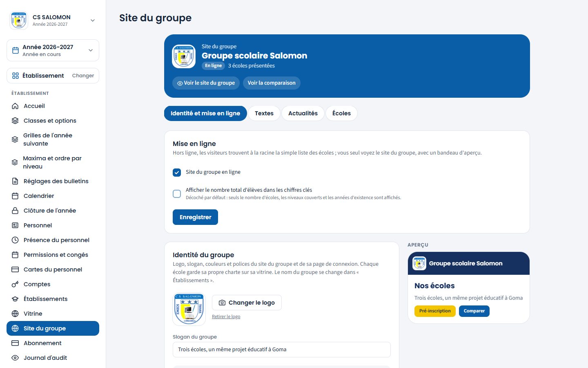Click the Comparer button in preview

474,311
